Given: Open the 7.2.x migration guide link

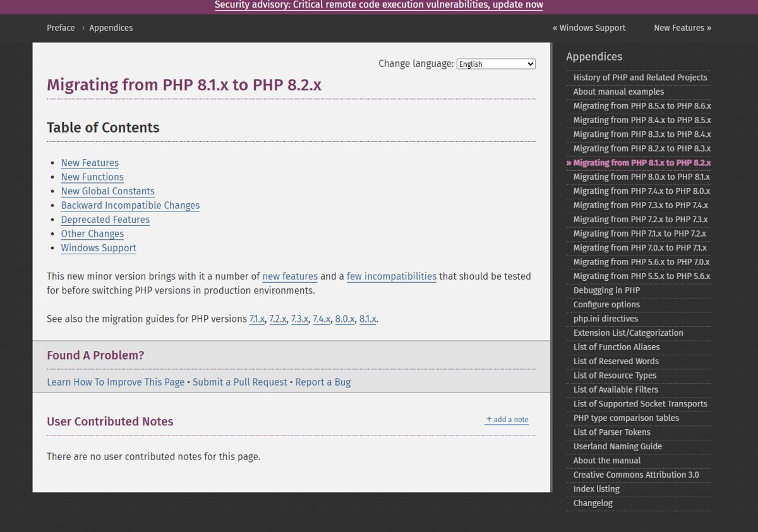Looking at the screenshot, I should [278, 319].
